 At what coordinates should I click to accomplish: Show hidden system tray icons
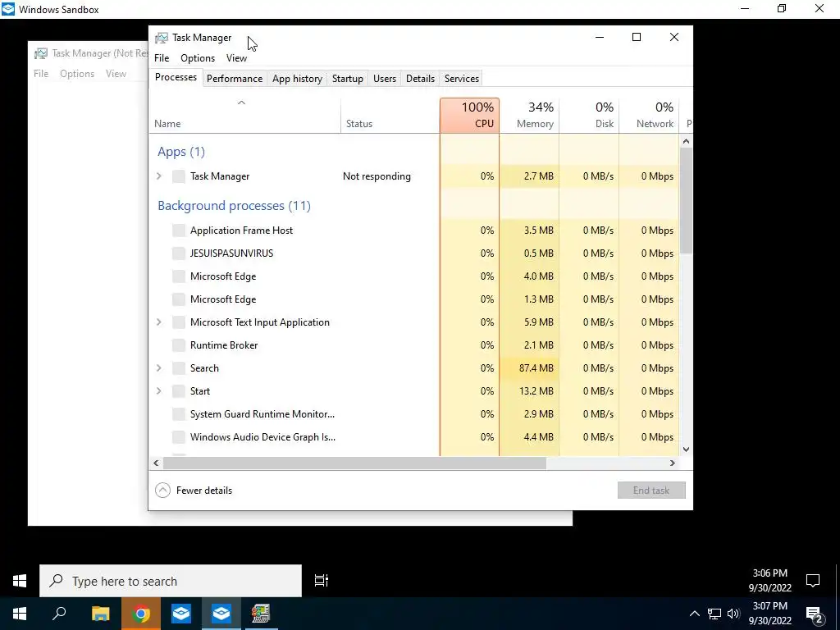pyautogui.click(x=694, y=614)
